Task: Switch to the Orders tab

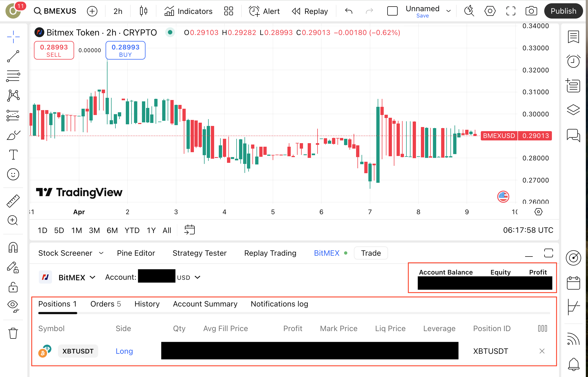Action: click(106, 304)
